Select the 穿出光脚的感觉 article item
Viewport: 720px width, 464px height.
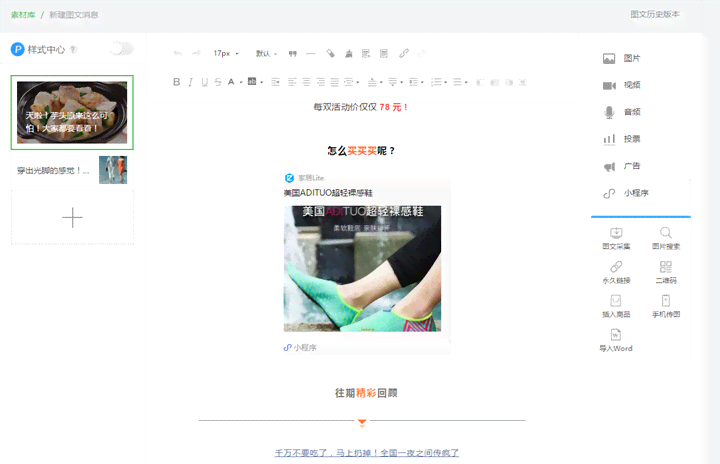pos(72,170)
